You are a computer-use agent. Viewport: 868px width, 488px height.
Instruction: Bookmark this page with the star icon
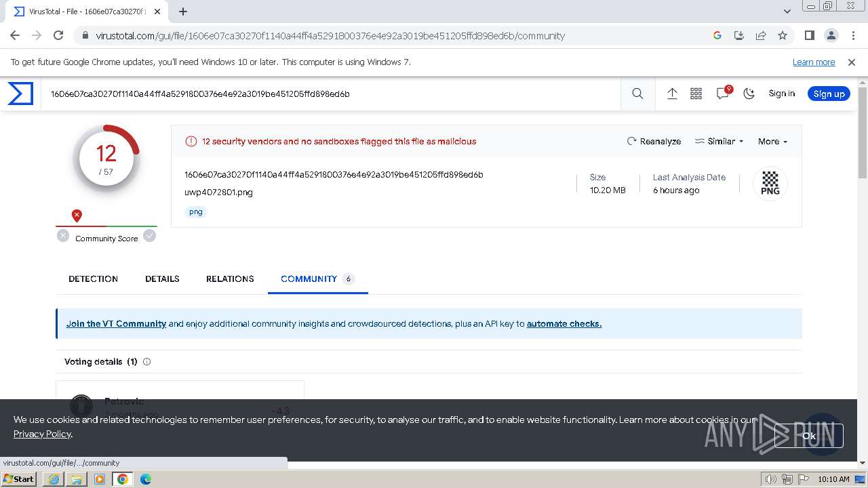[x=783, y=36]
